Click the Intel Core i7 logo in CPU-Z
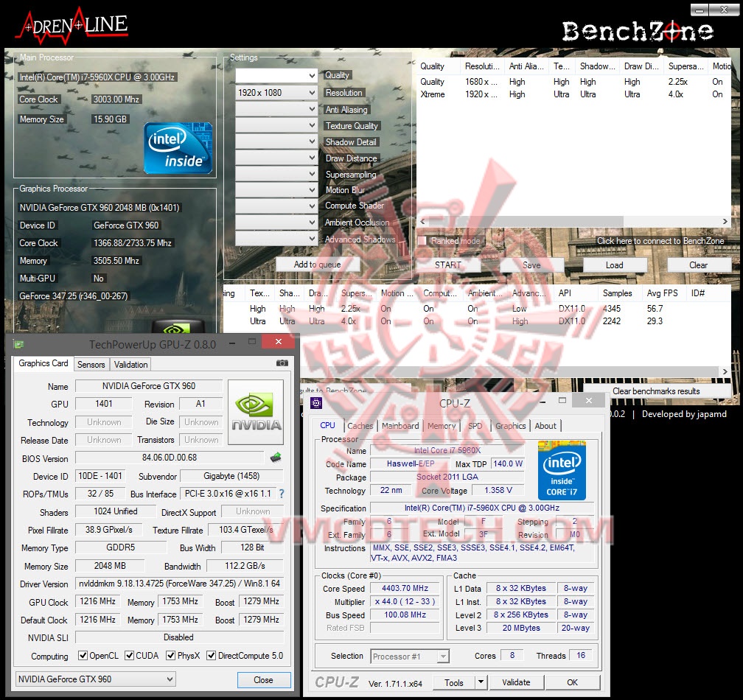The width and height of the screenshot is (743, 700). [562, 470]
